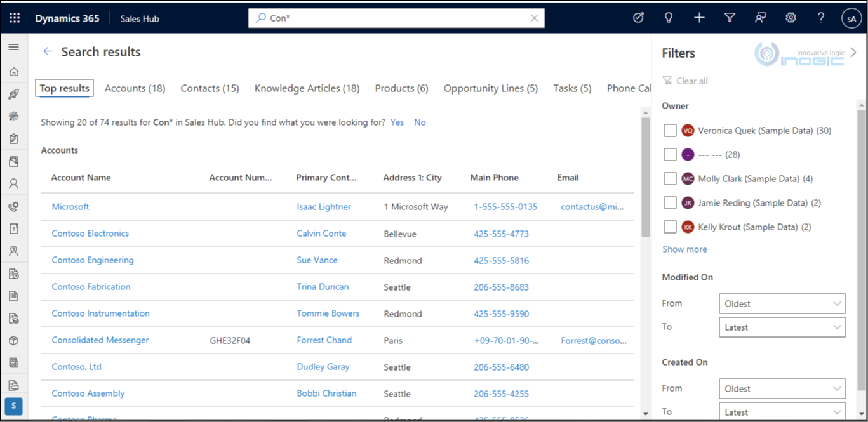Click No for the search feedback
The width and height of the screenshot is (868, 422).
coord(420,122)
